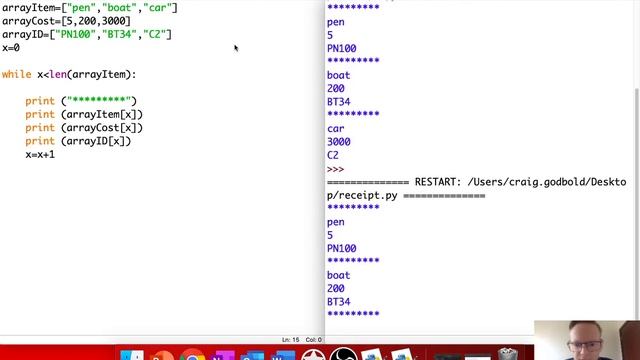Click the x=x+1 line
Screen dimensions: 640x360
40,155
